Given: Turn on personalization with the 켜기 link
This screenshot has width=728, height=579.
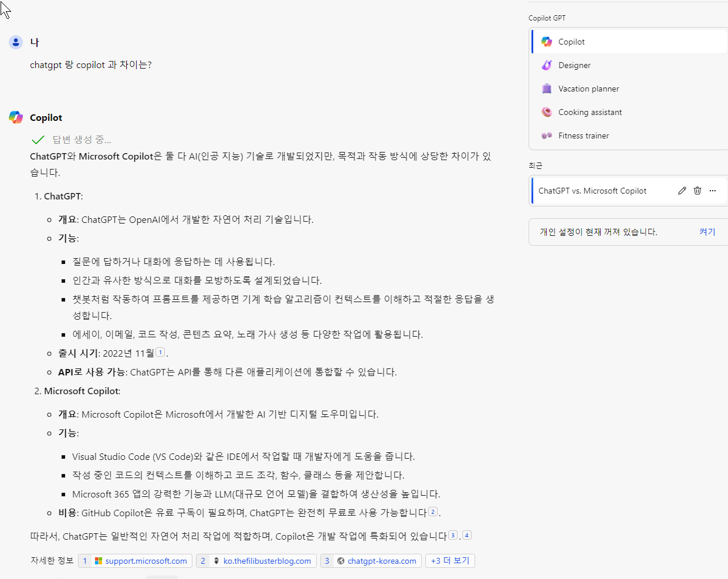Looking at the screenshot, I should point(707,232).
